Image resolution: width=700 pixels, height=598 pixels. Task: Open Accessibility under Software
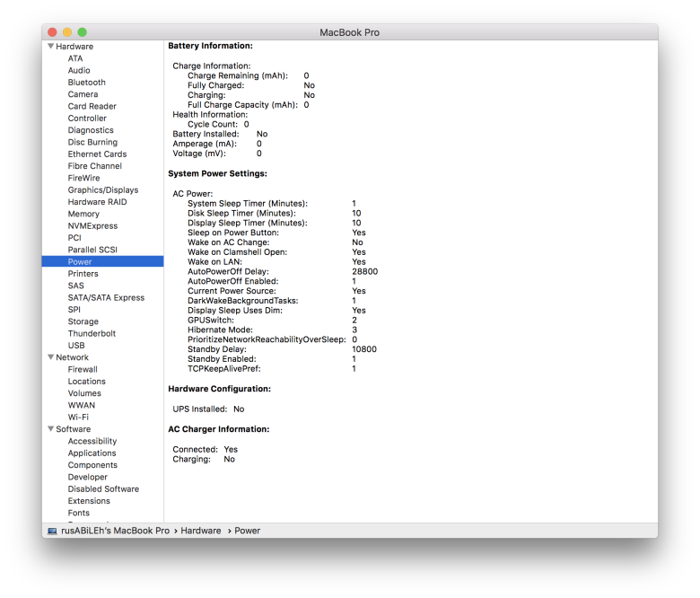coord(92,441)
